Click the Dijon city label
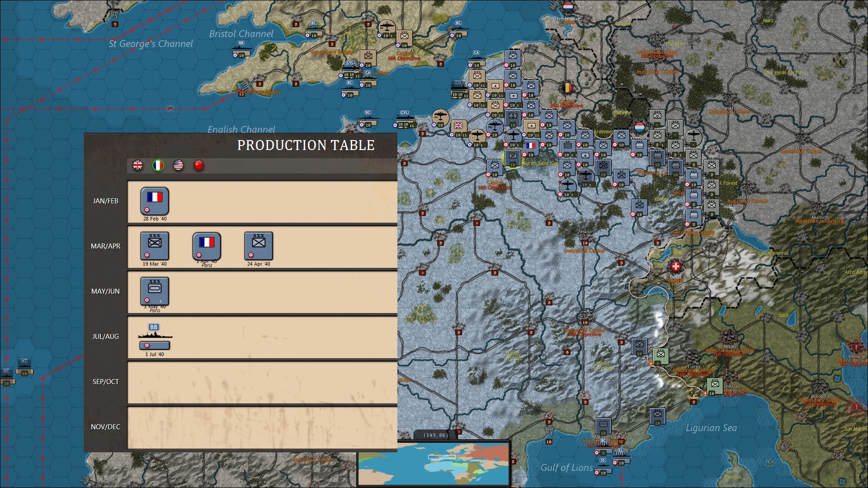 (585, 247)
